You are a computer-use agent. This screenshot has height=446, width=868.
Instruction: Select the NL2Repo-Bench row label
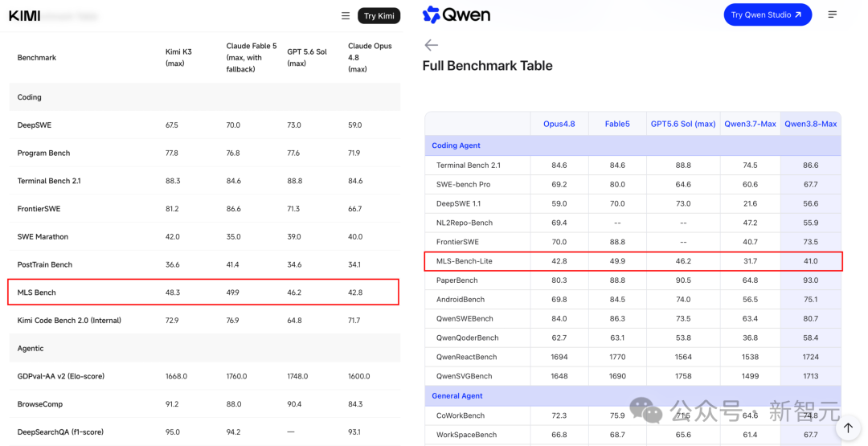tap(465, 223)
